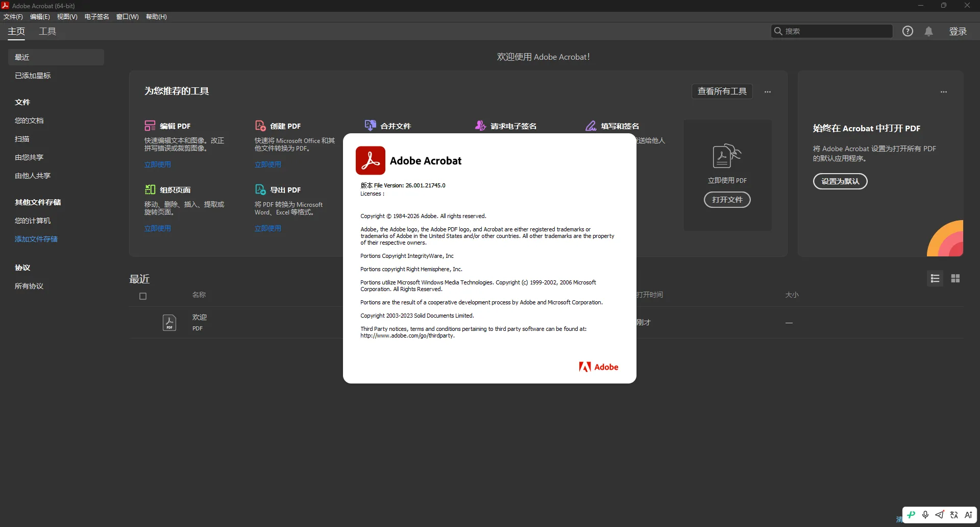The width and height of the screenshot is (980, 527).
Task: Switch recent files to grid view
Action: (955, 278)
